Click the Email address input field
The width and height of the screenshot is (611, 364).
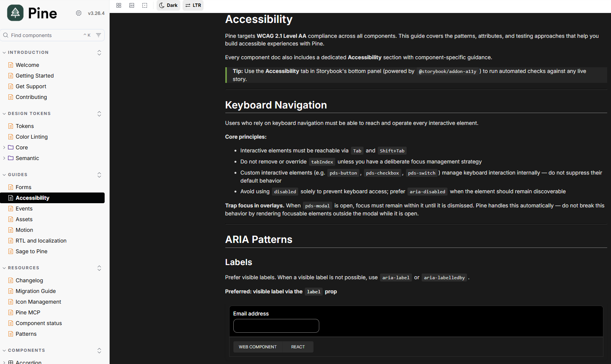point(276,326)
